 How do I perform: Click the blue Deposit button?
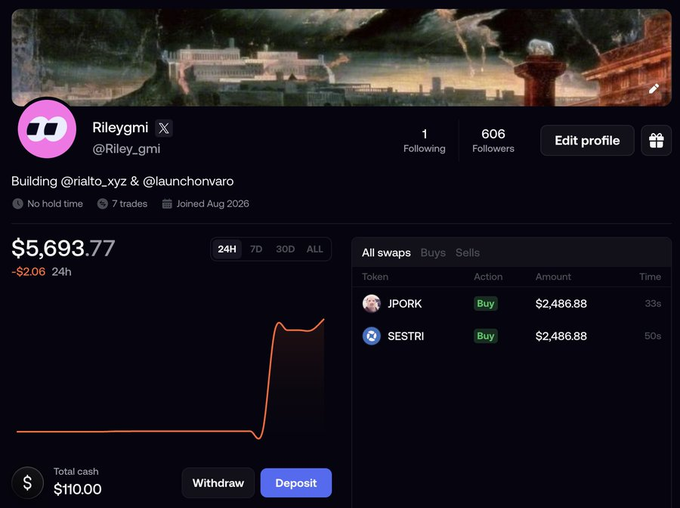296,483
